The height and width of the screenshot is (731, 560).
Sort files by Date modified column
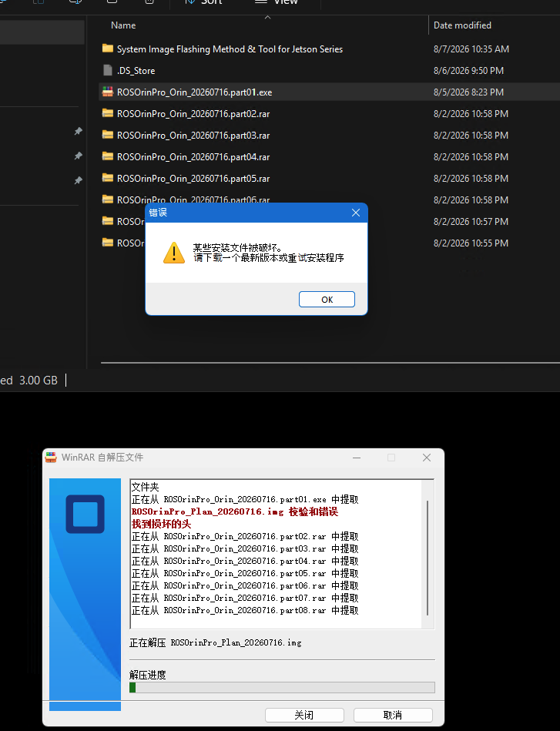[462, 25]
